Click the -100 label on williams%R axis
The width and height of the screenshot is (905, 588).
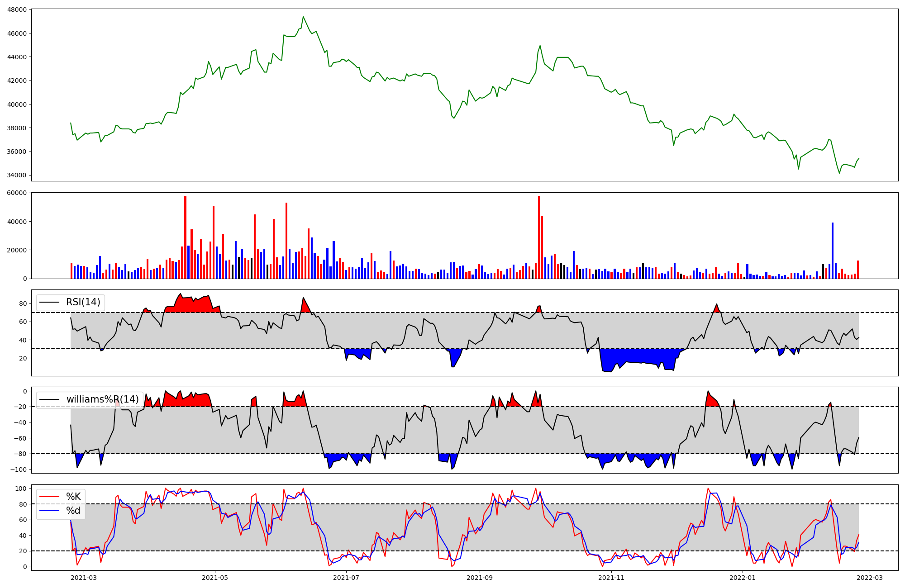(x=19, y=469)
